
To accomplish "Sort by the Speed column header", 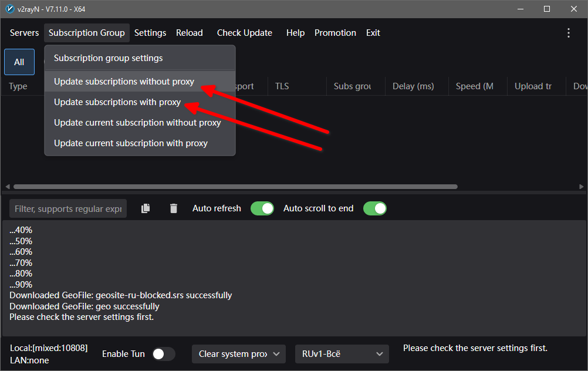I will pos(478,86).
